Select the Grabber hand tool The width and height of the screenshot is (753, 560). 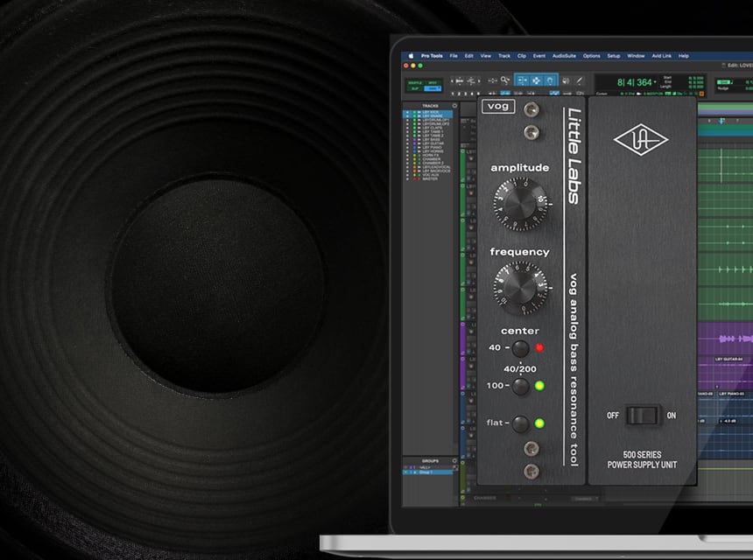551,80
